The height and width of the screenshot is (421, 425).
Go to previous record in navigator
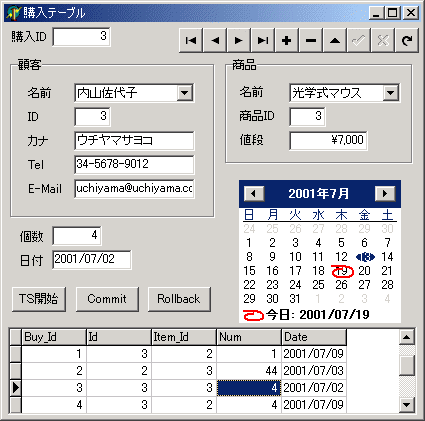click(x=215, y=41)
